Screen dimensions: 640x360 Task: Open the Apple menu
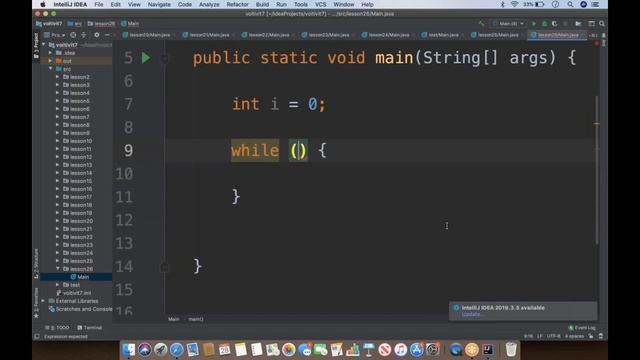(42, 4)
